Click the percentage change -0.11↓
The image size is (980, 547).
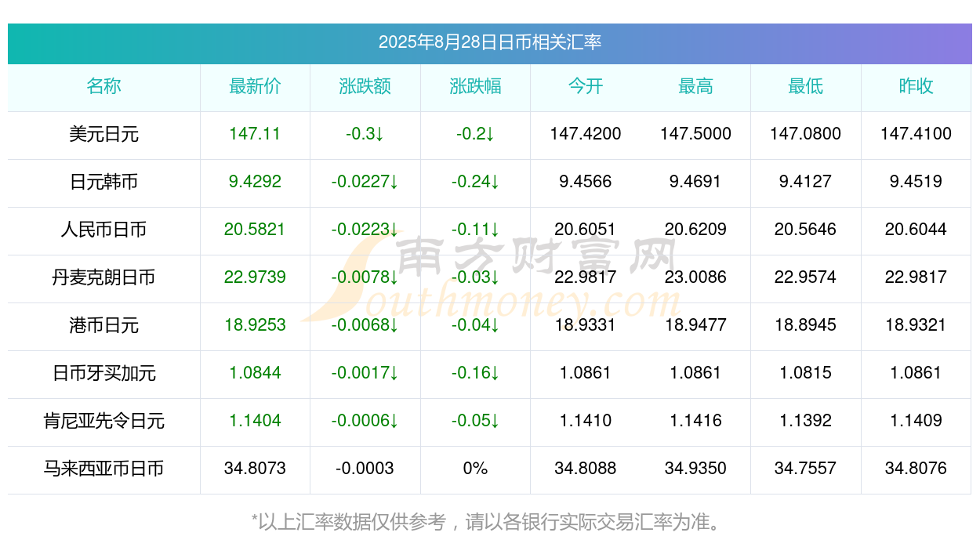475,230
